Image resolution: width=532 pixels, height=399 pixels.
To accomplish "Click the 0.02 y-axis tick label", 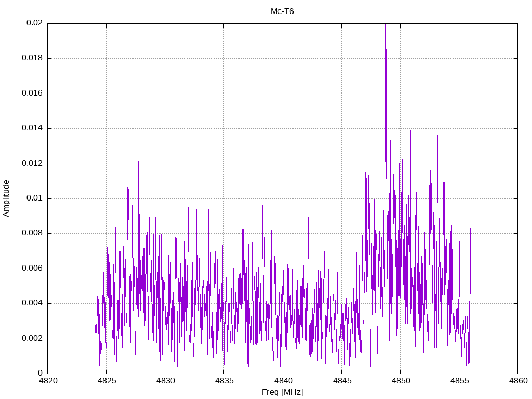I will click(35, 23).
